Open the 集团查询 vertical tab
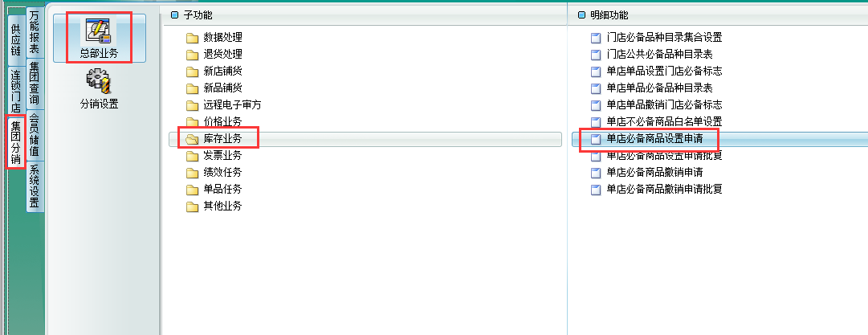This screenshot has height=335, width=868. [35, 84]
